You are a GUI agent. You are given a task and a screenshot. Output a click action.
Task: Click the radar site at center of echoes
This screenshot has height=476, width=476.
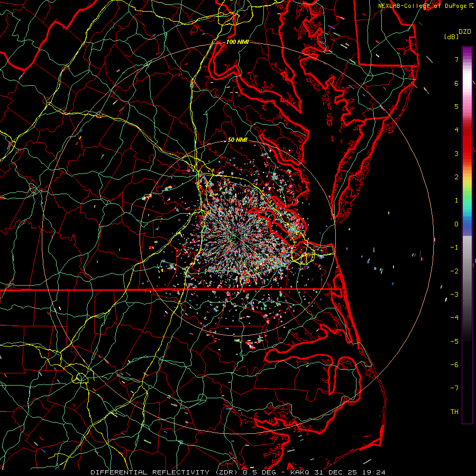click(x=239, y=239)
